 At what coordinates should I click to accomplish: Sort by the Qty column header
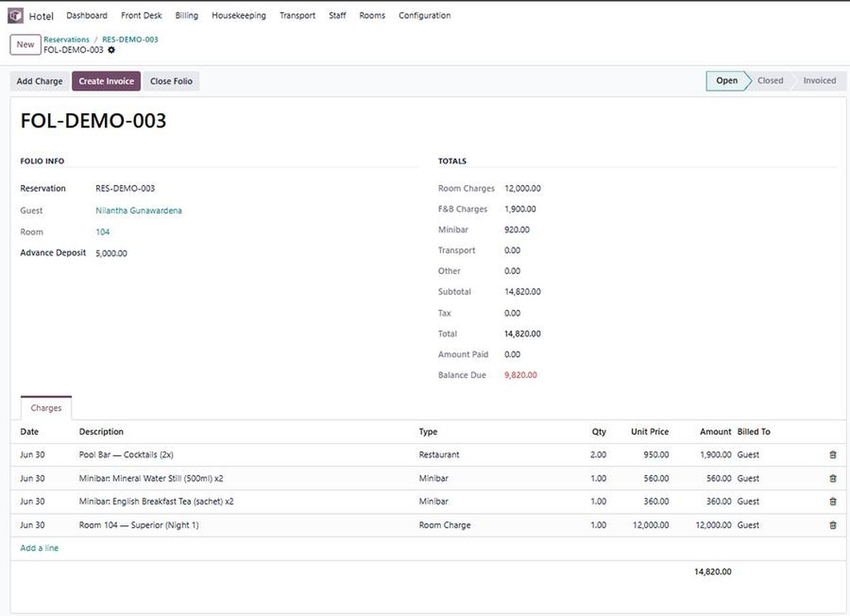pos(599,432)
